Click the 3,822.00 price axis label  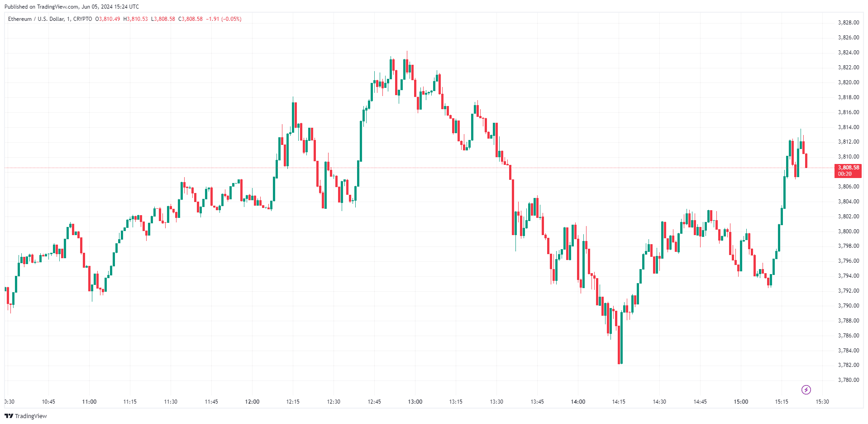(848, 67)
